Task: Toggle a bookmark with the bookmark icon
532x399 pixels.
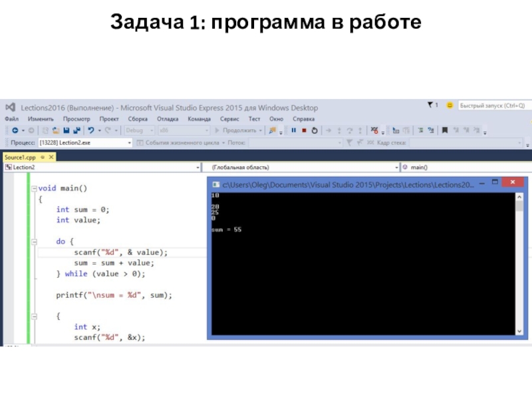Action: pos(446,130)
